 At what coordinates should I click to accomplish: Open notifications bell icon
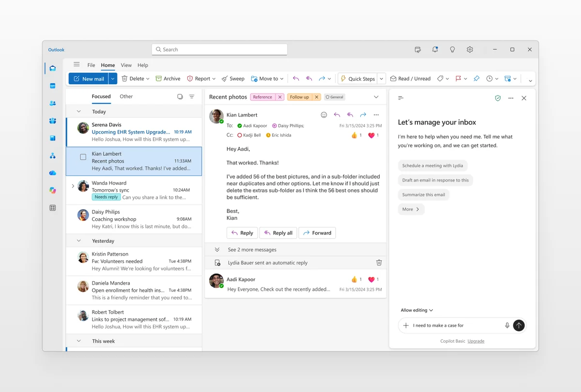(435, 49)
